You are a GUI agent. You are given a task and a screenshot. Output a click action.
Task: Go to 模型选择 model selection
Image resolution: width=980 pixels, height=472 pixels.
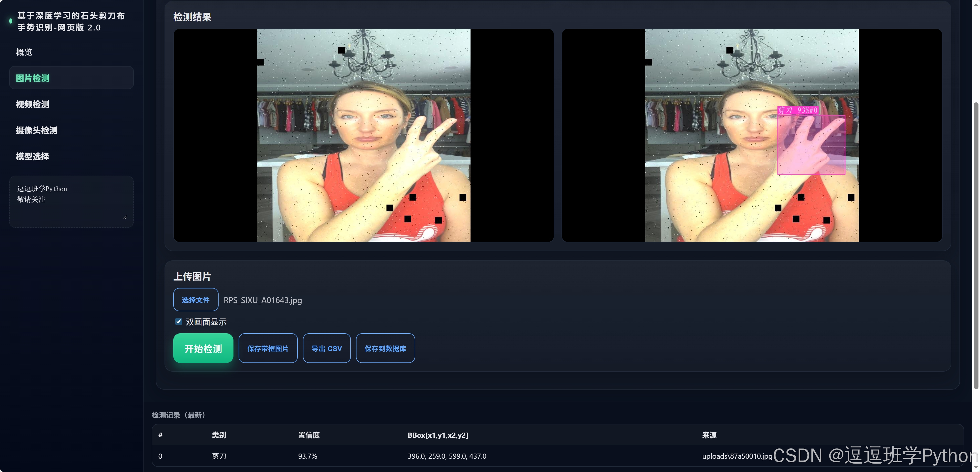(32, 156)
